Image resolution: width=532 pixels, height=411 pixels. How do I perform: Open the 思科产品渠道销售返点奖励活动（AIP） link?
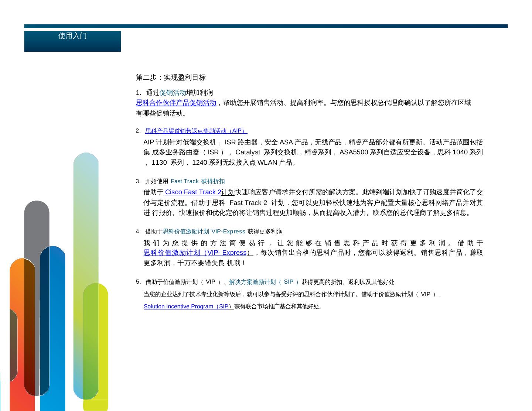point(196,131)
